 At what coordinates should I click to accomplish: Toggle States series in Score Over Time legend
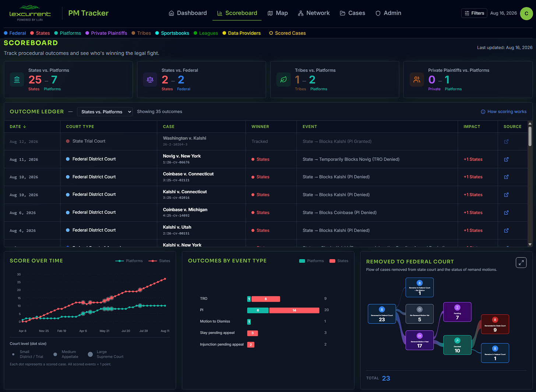(x=159, y=261)
